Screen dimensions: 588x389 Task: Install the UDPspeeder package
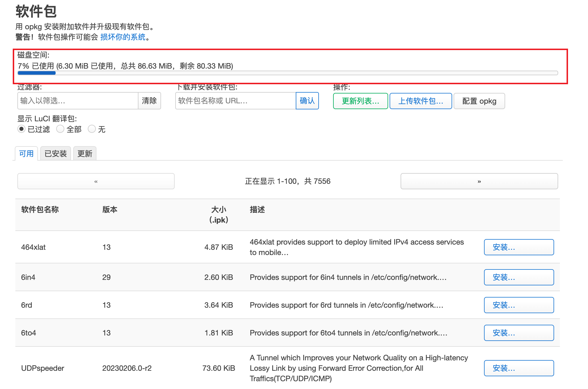point(518,368)
